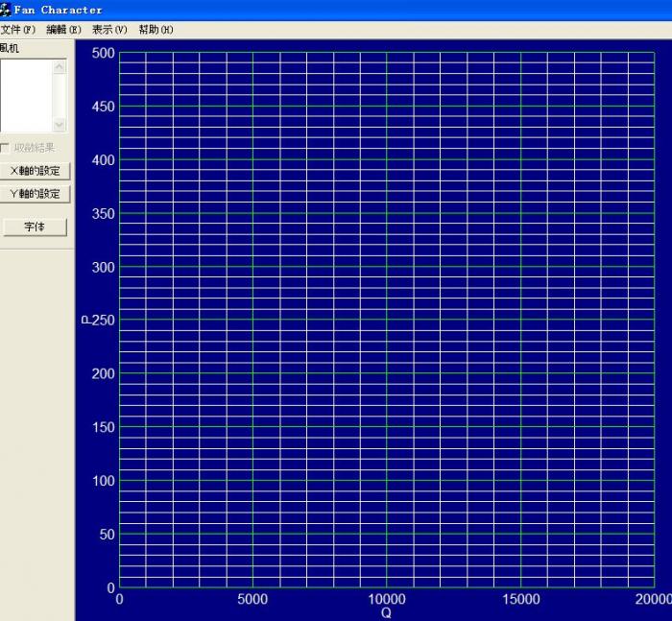
Task: Click the 20000 tick on the horizontal axis
Action: (653, 600)
